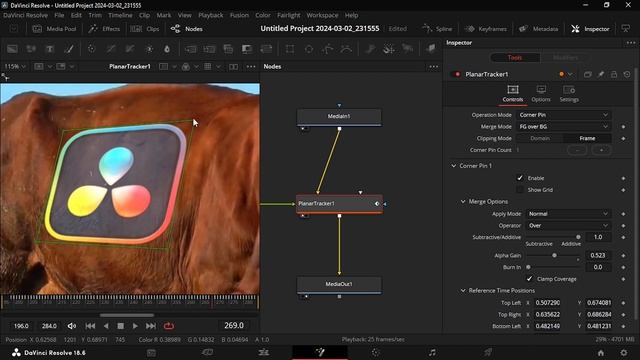
Task: Select the Background tool in Fusion toolbar
Action: click(x=12, y=49)
